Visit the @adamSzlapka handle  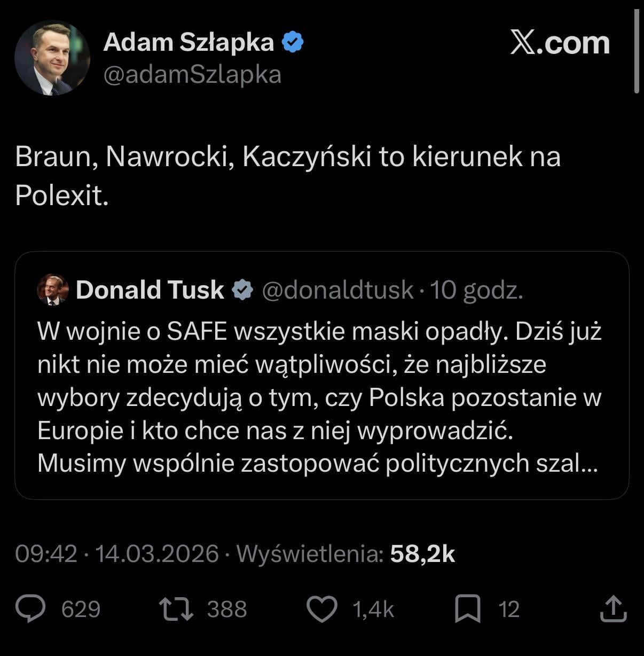[192, 75]
